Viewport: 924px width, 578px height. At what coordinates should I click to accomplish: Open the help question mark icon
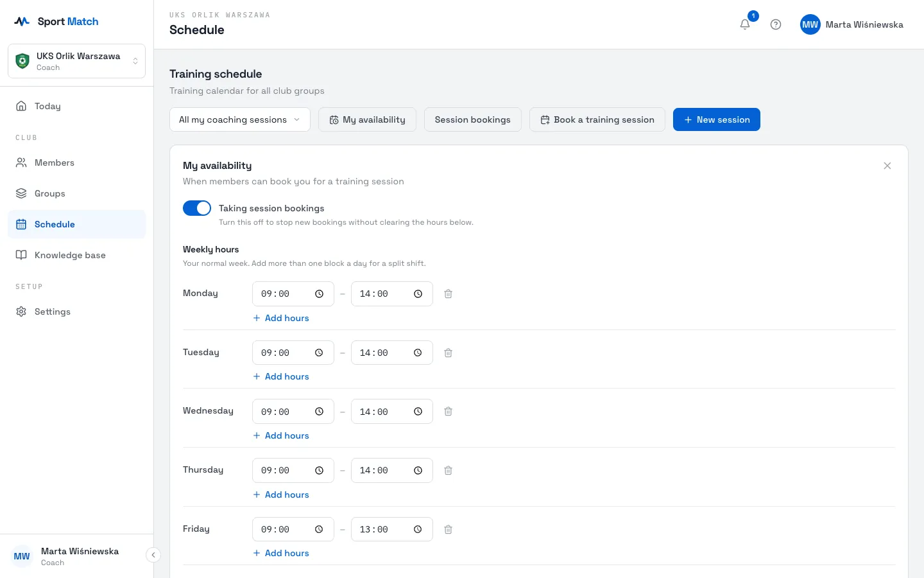point(776,24)
